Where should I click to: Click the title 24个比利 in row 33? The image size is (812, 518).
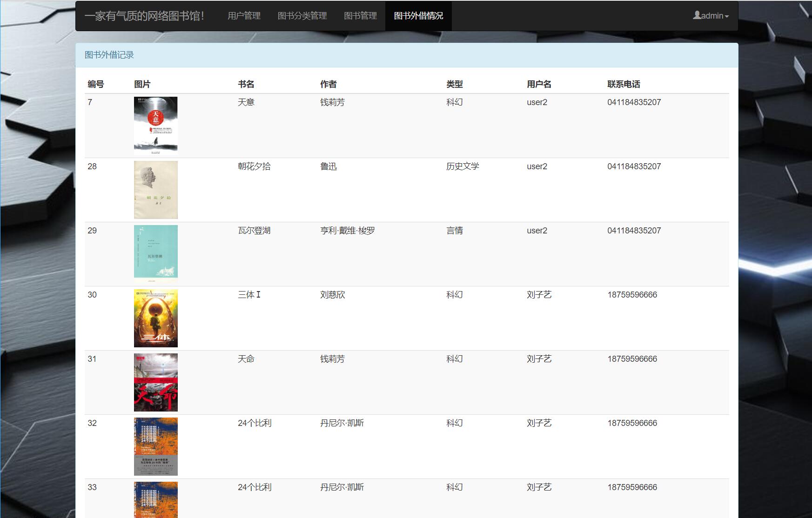click(x=255, y=487)
